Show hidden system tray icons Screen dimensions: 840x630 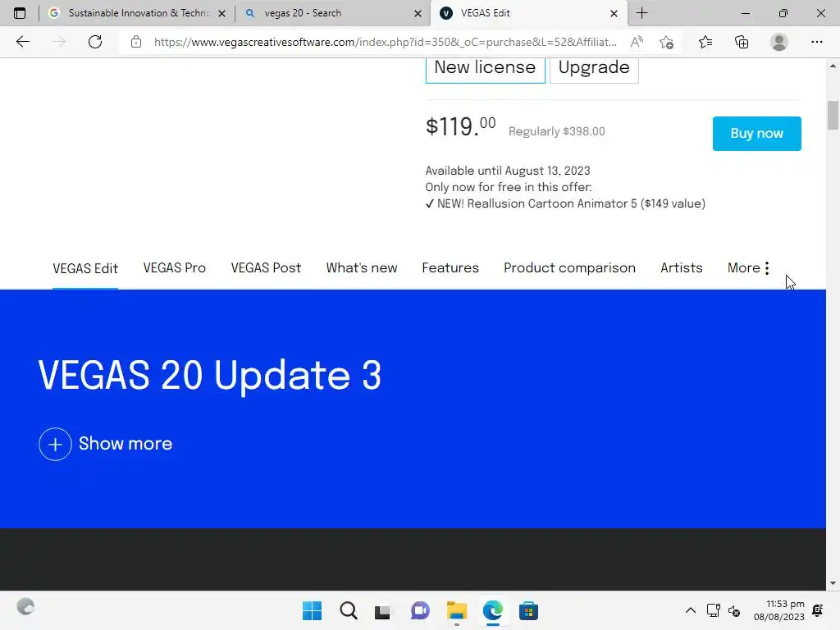(x=691, y=610)
